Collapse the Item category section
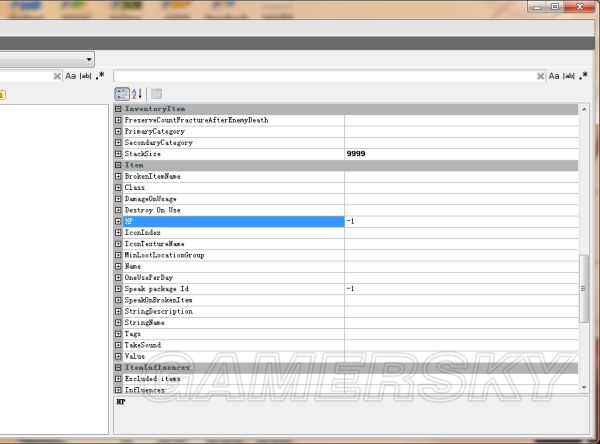 click(x=119, y=165)
